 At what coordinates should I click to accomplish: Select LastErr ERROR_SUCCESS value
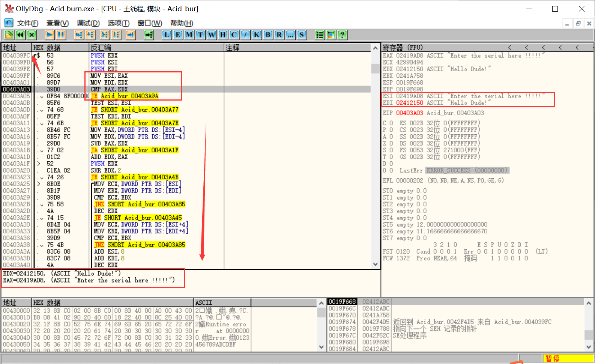pos(467,170)
